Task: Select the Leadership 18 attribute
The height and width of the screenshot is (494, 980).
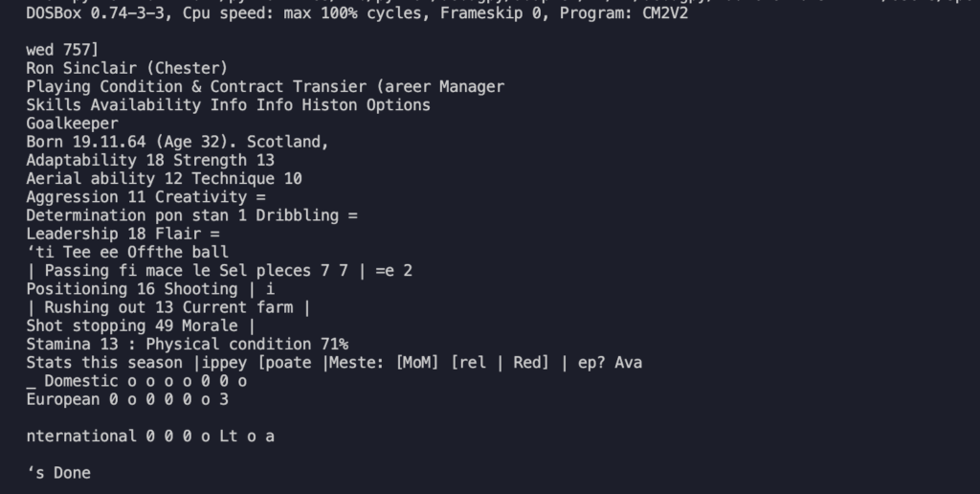Action: [x=85, y=234]
